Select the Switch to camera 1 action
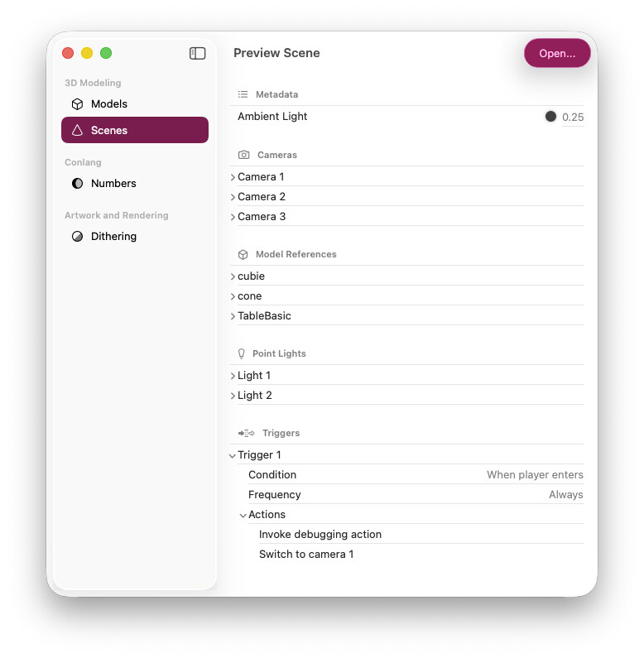 (x=306, y=555)
